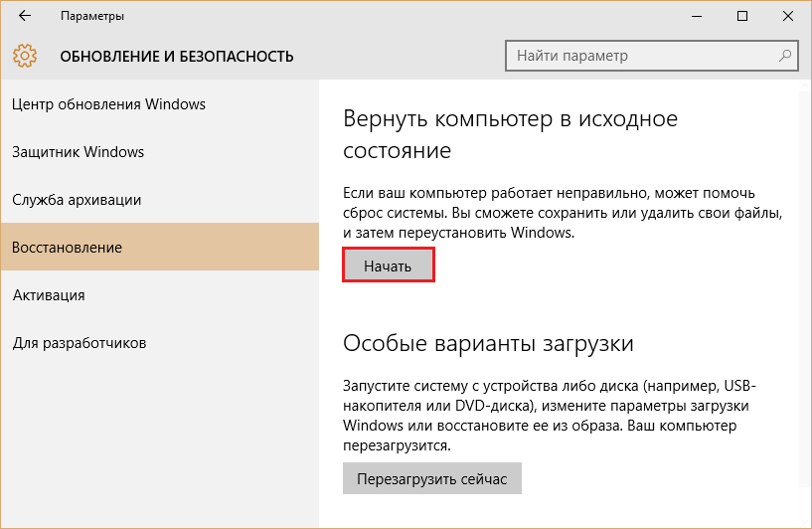812x529 pixels.
Task: Open Центр обновления Windows section
Action: tap(109, 104)
